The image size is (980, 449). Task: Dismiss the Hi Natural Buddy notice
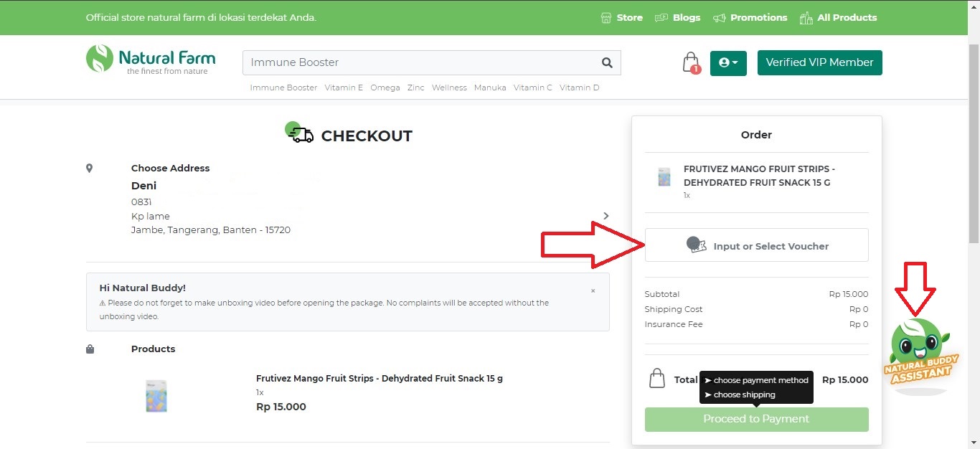tap(593, 290)
